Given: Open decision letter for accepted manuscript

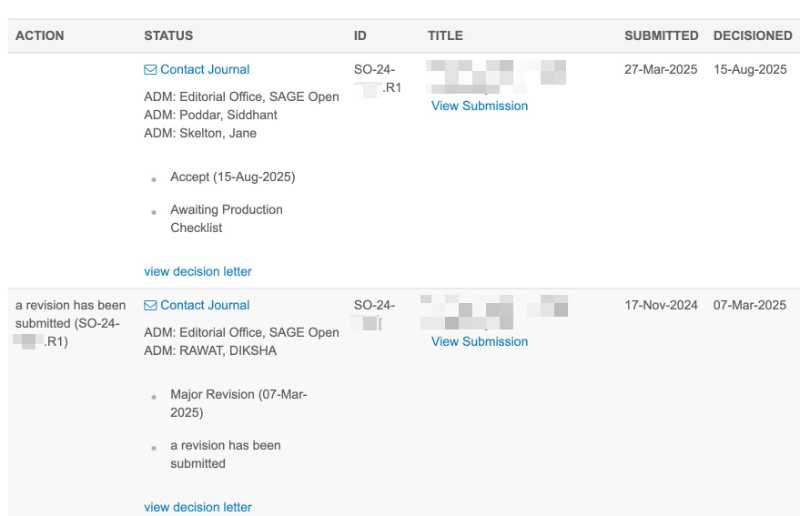Looking at the screenshot, I should [x=198, y=272].
